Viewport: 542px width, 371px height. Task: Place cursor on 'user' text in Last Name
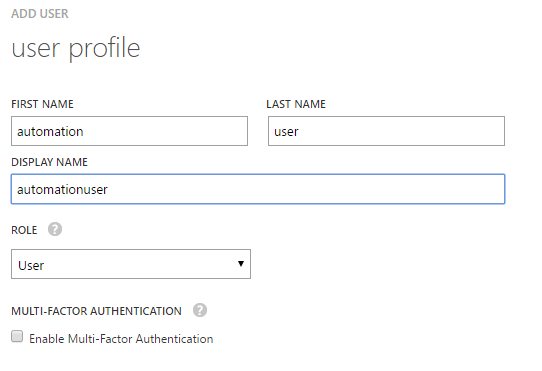pyautogui.click(x=286, y=132)
